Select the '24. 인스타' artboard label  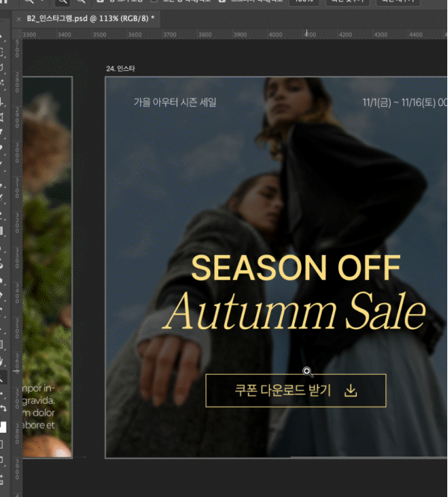[x=120, y=69]
